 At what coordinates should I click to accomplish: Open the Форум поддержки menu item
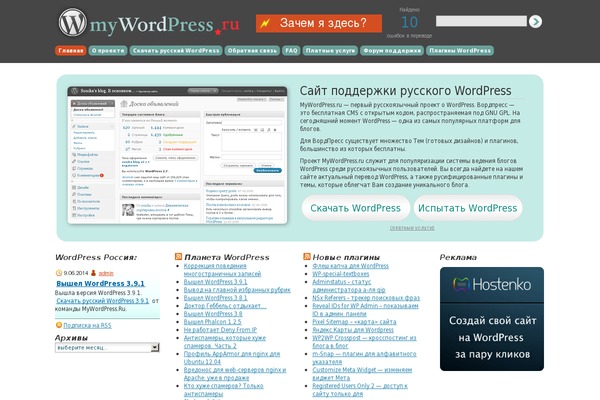coord(392,51)
